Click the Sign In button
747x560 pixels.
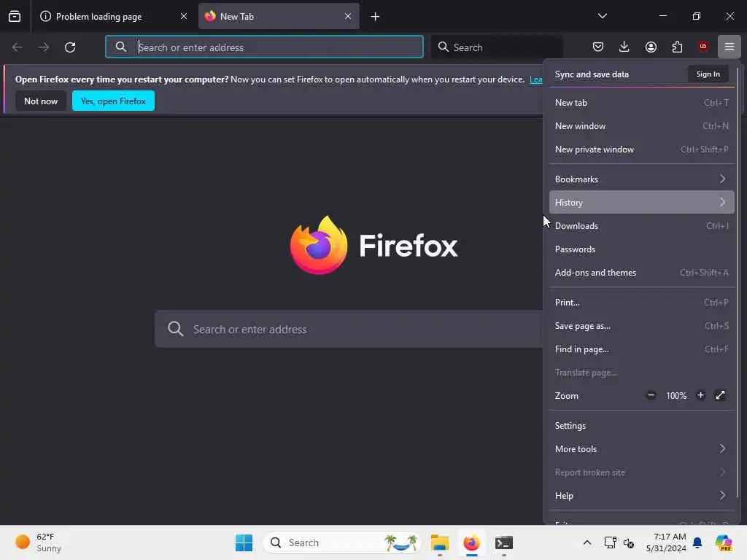coord(708,74)
